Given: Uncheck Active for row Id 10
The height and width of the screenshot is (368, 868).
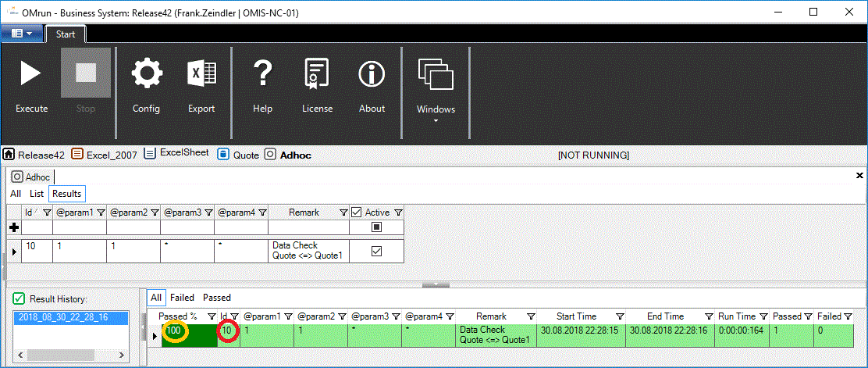Looking at the screenshot, I should click(x=376, y=251).
